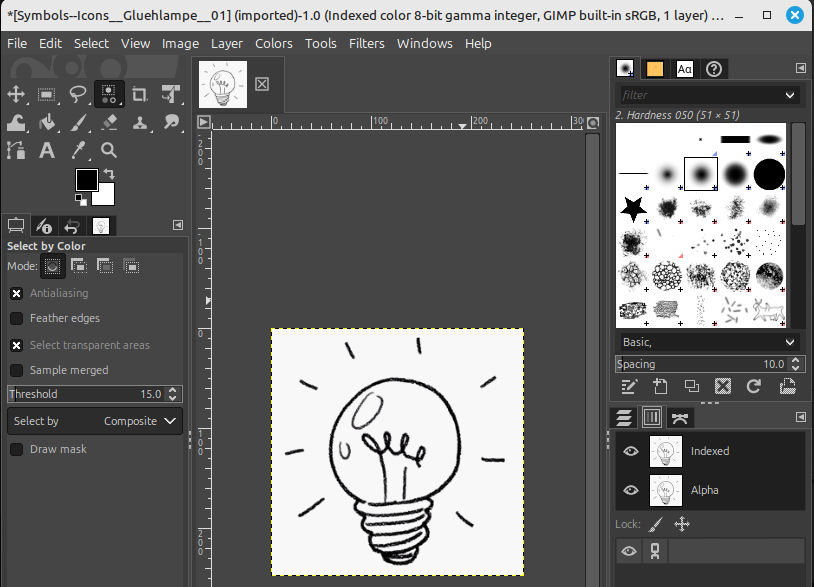Image resolution: width=814 pixels, height=587 pixels.
Task: Swap foreground and background colors
Action: [x=109, y=174]
